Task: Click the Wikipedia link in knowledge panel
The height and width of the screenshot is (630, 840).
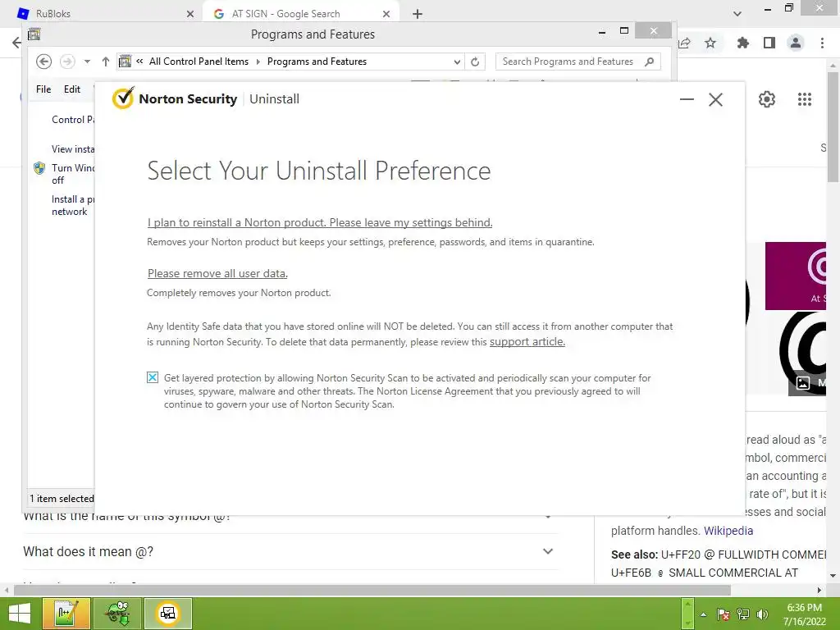Action: click(728, 531)
